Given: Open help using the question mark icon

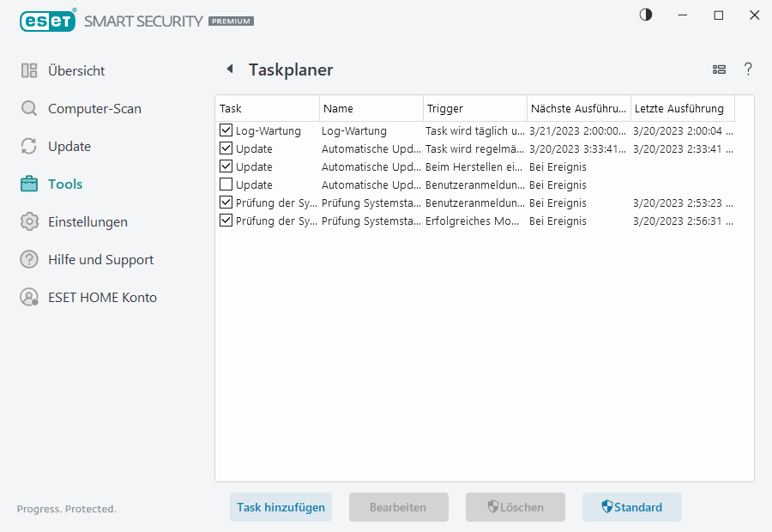Looking at the screenshot, I should pos(748,70).
